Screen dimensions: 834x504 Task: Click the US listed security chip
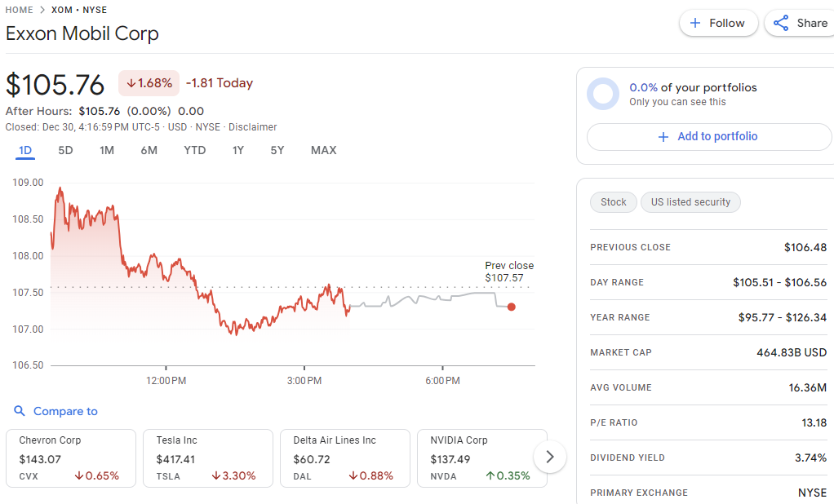[x=690, y=202]
